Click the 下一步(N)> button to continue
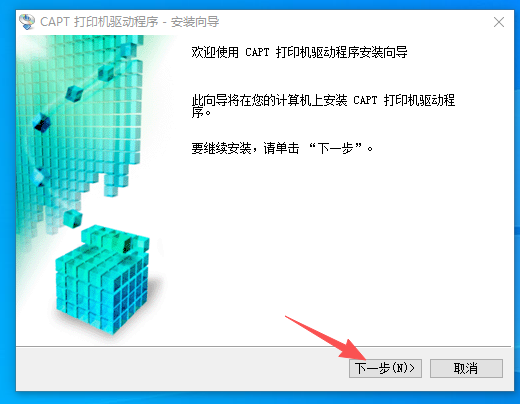 pyautogui.click(x=385, y=368)
